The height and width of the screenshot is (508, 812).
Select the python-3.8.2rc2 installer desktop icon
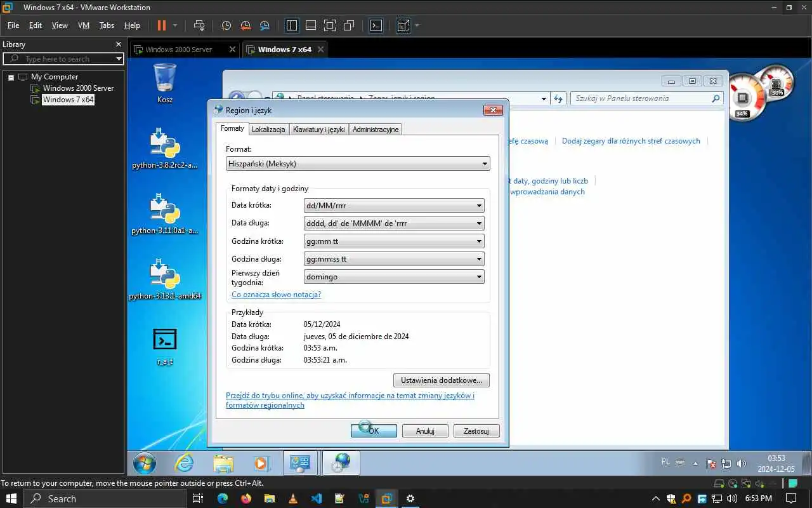pyautogui.click(x=165, y=149)
